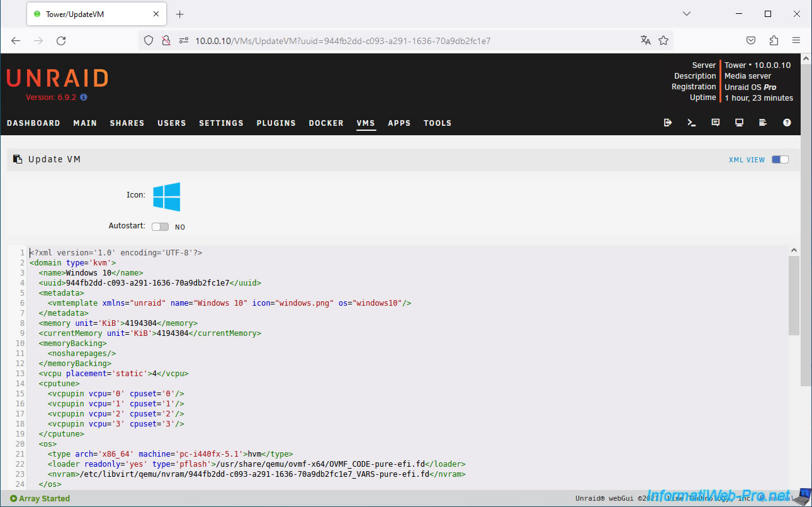Click the Media server description text
The width and height of the screenshot is (812, 507).
pyautogui.click(x=748, y=76)
